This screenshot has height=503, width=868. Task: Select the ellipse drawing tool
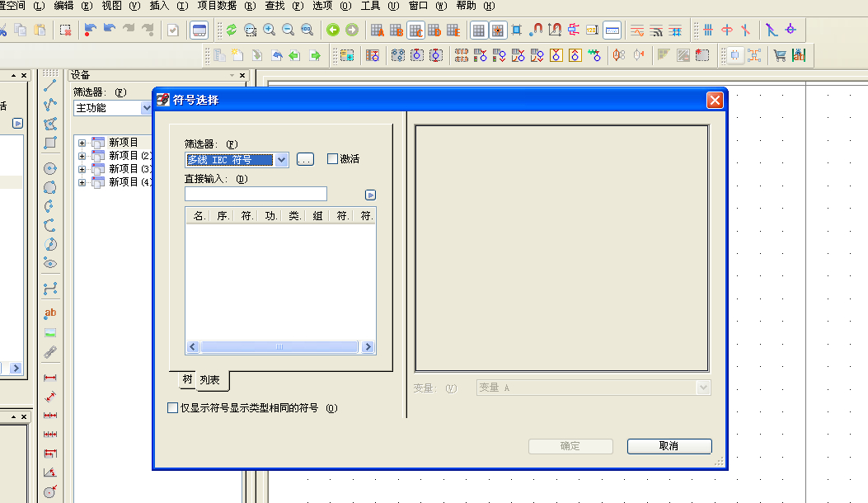[x=49, y=264]
